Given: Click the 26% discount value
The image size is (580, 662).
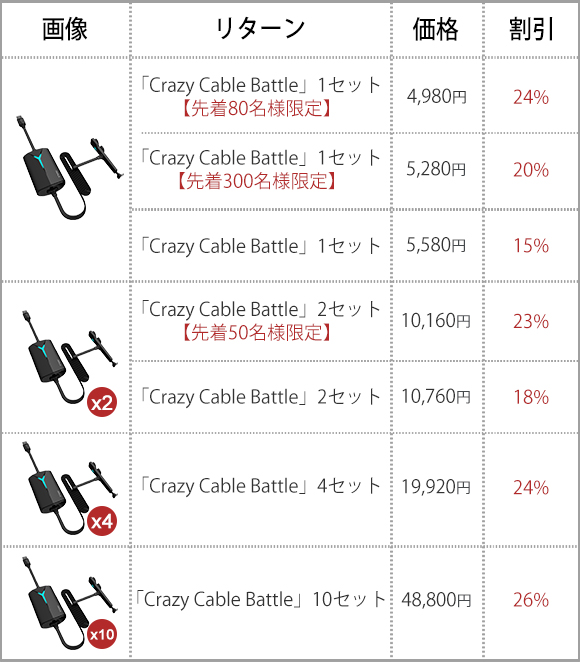Looking at the screenshot, I should [531, 600].
